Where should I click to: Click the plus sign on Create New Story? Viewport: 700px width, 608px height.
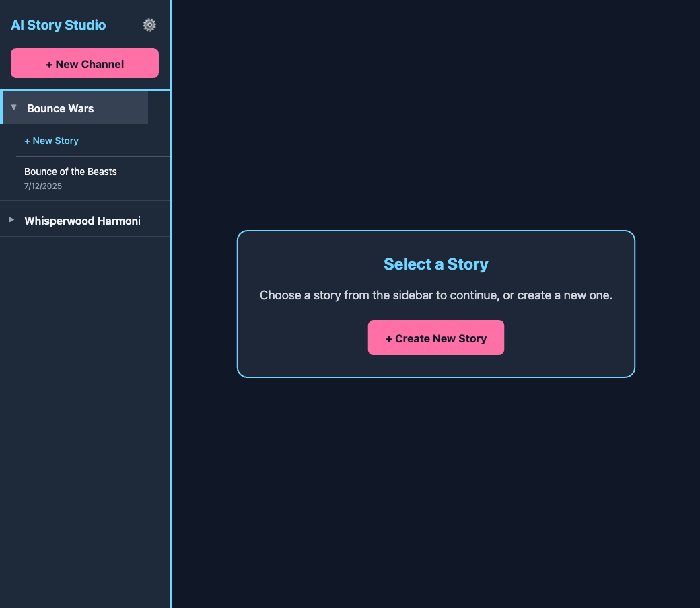pyautogui.click(x=389, y=338)
